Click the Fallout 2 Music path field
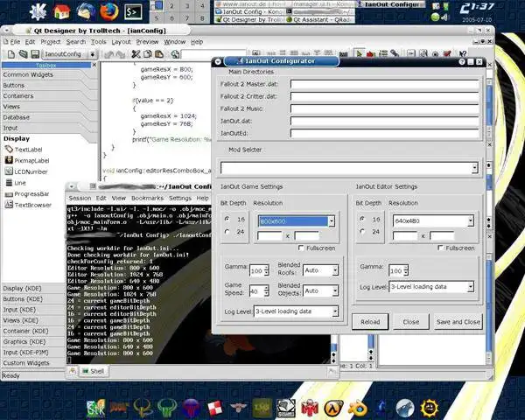This screenshot has height=420, width=525. click(384, 108)
